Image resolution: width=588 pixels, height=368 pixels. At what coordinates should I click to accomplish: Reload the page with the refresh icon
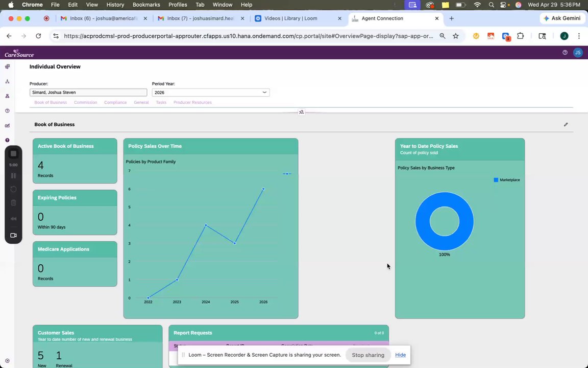tap(38, 36)
